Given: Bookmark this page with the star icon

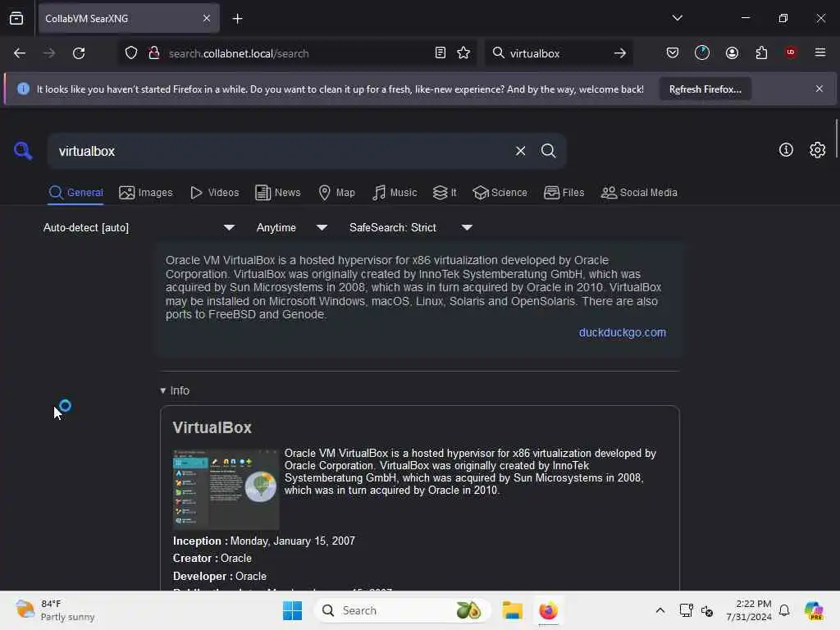Looking at the screenshot, I should point(463,53).
